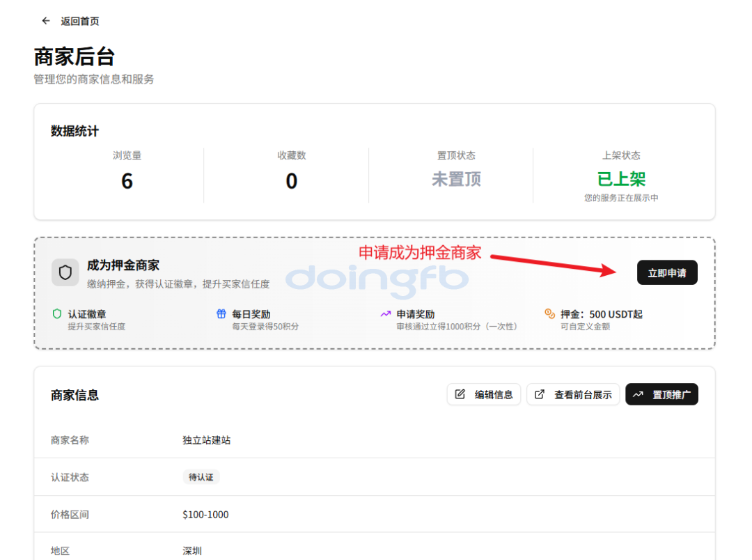Click the 已上架 listing status
This screenshot has width=752, height=560.
621,179
